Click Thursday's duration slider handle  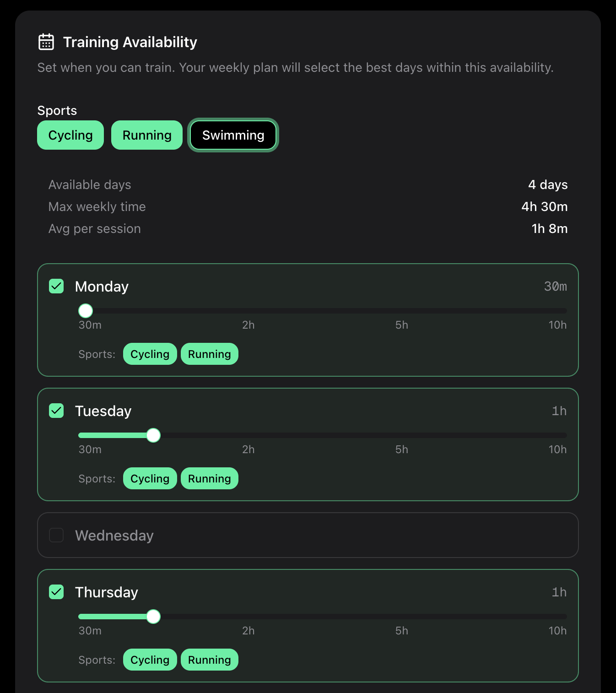point(153,617)
